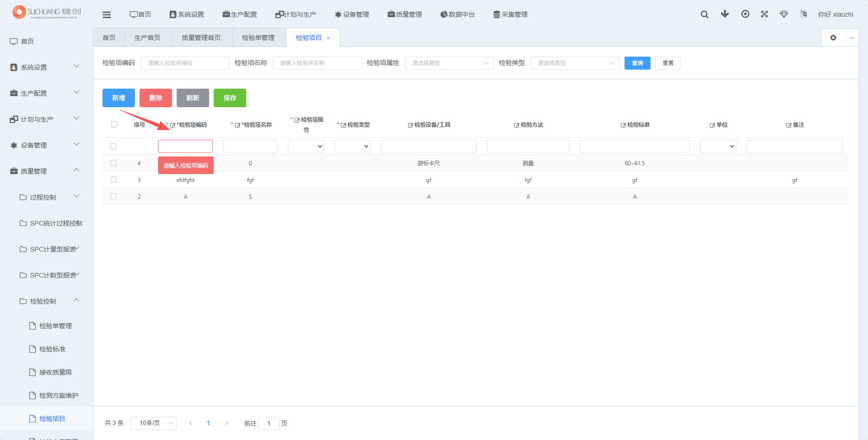Toggle the hamburger sidebar collapse icon

click(107, 15)
